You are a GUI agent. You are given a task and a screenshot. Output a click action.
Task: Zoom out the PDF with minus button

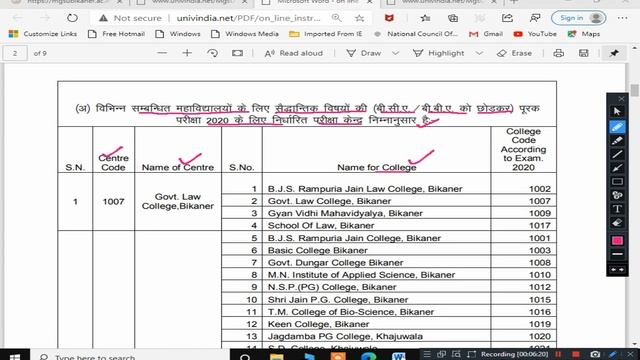coord(162,53)
